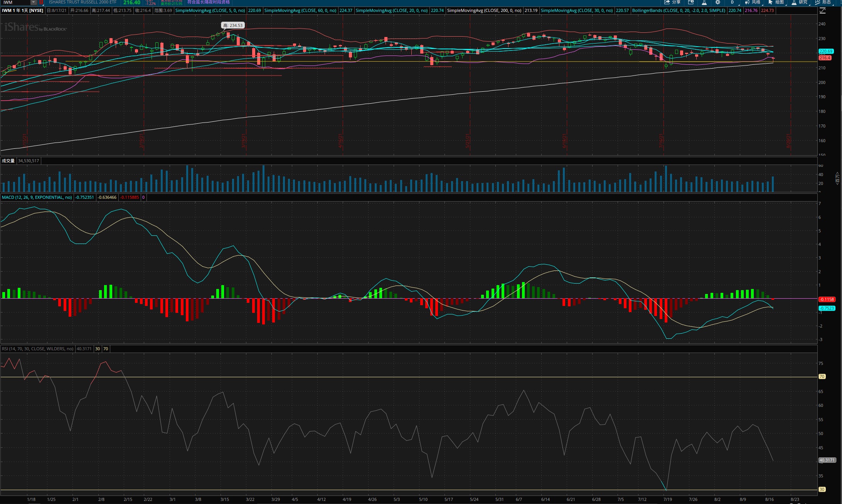Click the MACD study header label
The width and height of the screenshot is (842, 504).
37,197
